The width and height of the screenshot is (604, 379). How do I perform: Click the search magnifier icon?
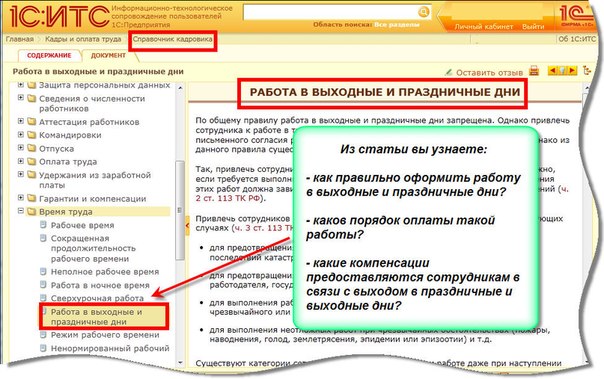(x=423, y=12)
